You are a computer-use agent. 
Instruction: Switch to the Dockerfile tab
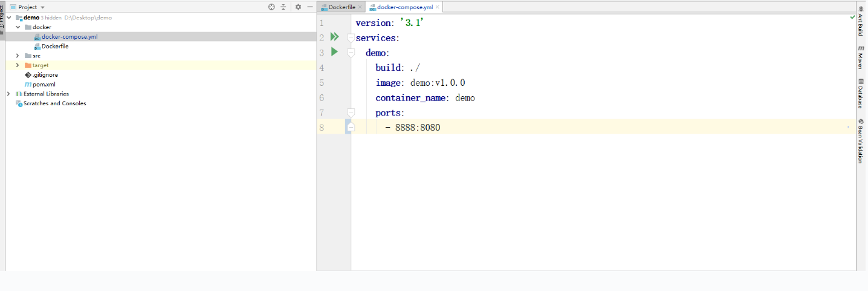pyautogui.click(x=342, y=7)
